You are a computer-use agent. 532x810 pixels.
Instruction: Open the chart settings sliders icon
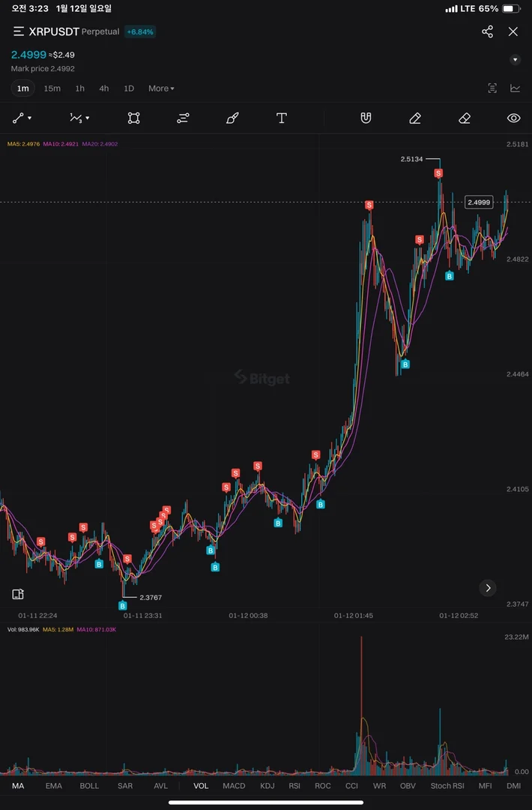[x=183, y=118]
